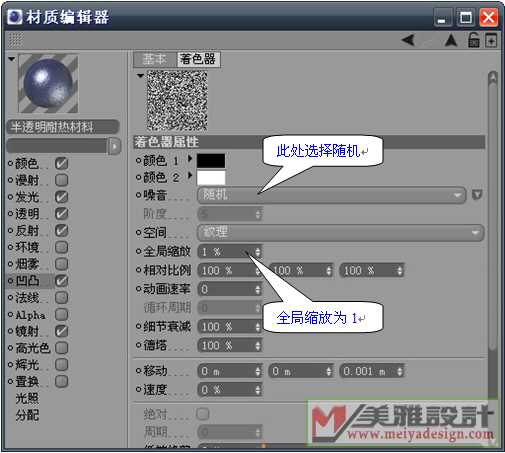Click the arrow button below material name
Screen dimensions: 505x453
(x=114, y=146)
